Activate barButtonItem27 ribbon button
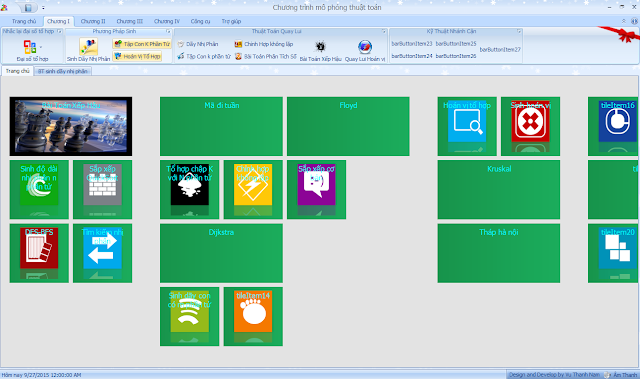The width and height of the screenshot is (640, 379). coord(500,50)
